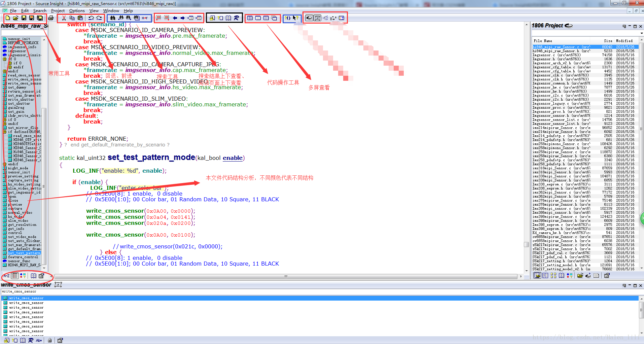Screen dimensions: 644x344
Task: Lookup references with the R icon in toolbar
Action: [237, 18]
